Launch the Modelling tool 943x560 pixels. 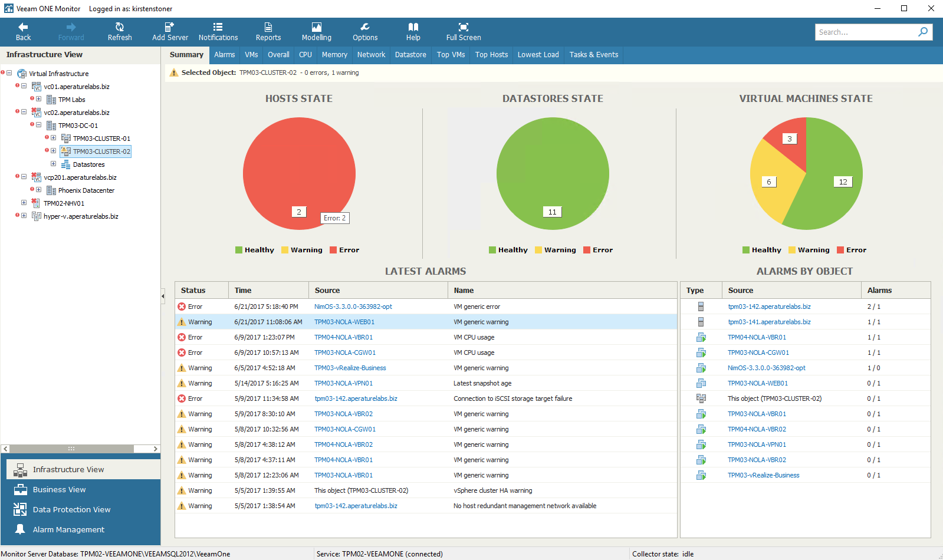tap(317, 32)
